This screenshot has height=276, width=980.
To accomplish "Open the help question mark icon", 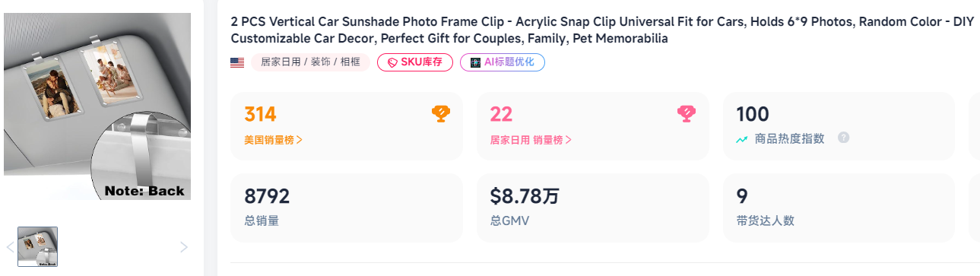I will tap(843, 138).
